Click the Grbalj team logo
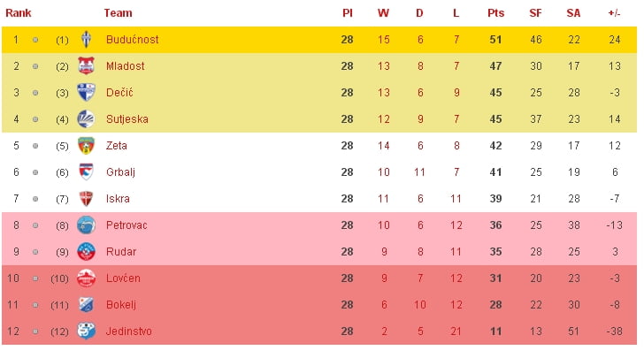 [x=86, y=172]
